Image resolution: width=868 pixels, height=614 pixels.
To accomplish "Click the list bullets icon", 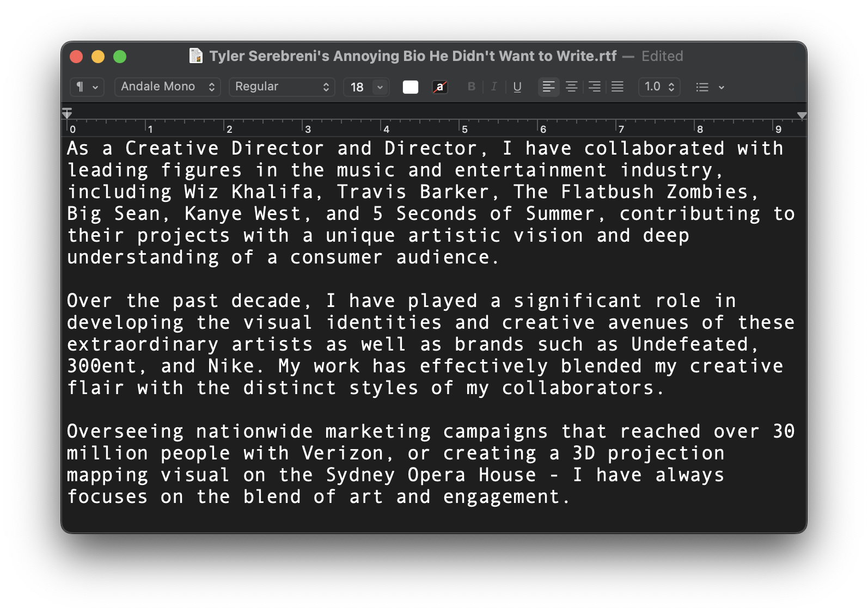I will click(702, 87).
